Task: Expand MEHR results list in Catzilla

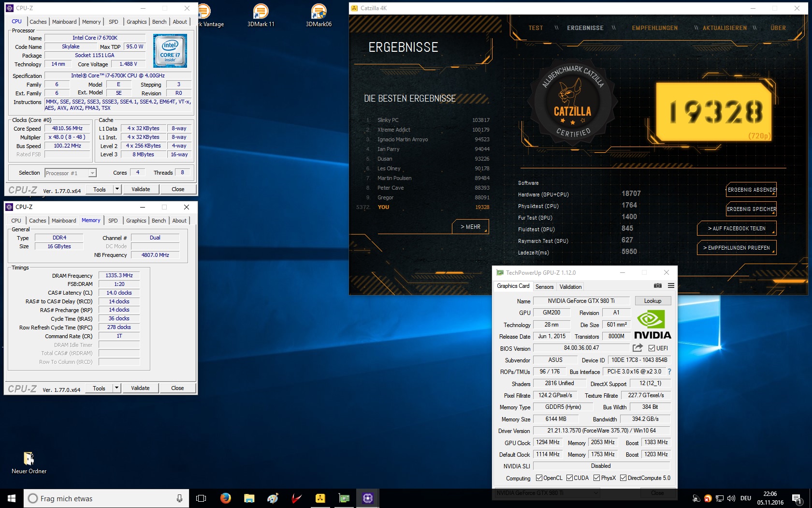Action: pos(470,226)
